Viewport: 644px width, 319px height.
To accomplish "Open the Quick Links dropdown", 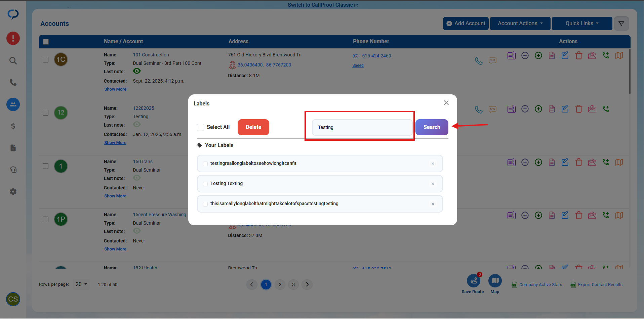I will click(582, 24).
